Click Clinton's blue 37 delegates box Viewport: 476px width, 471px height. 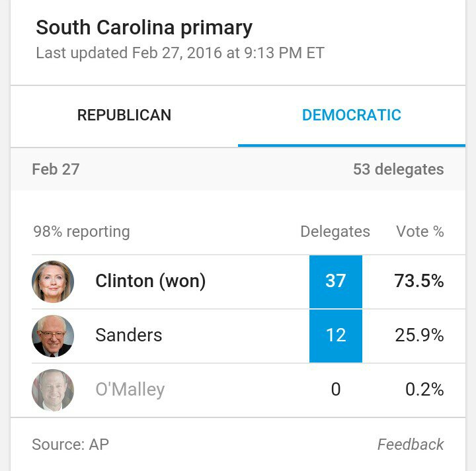click(x=336, y=281)
